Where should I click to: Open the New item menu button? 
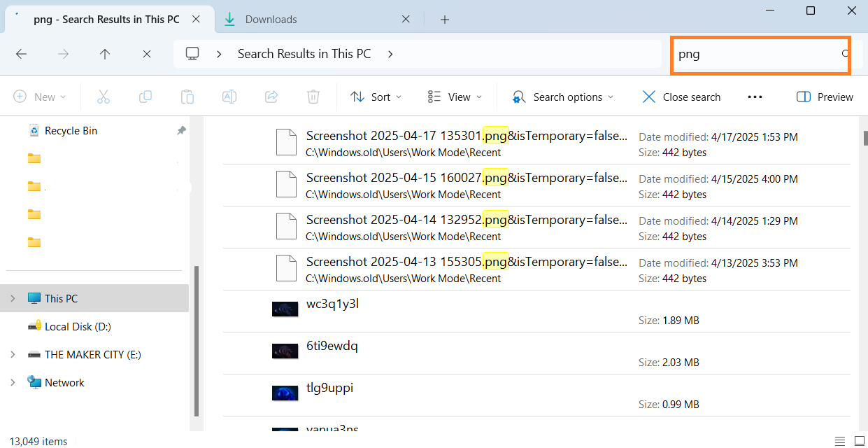click(40, 97)
